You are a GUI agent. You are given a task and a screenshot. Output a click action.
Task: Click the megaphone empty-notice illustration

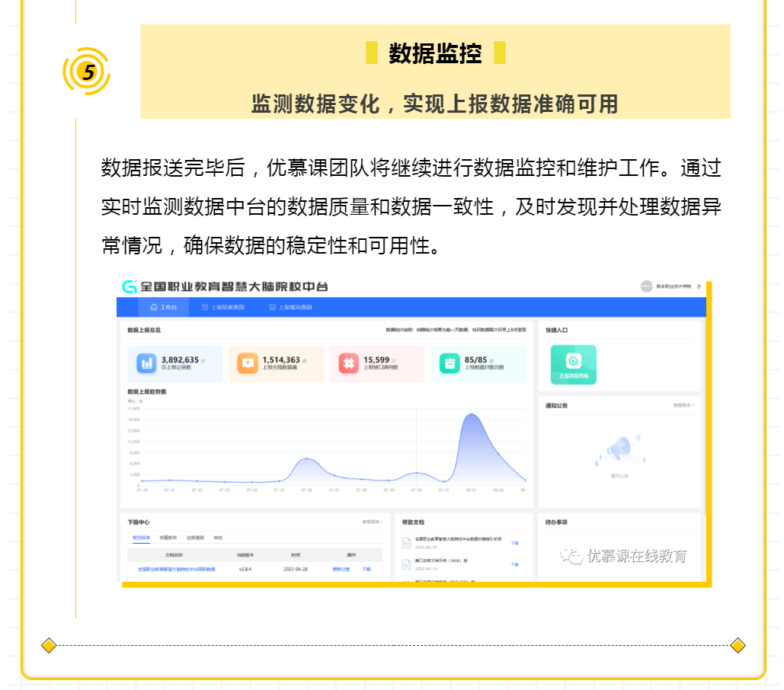[619, 449]
